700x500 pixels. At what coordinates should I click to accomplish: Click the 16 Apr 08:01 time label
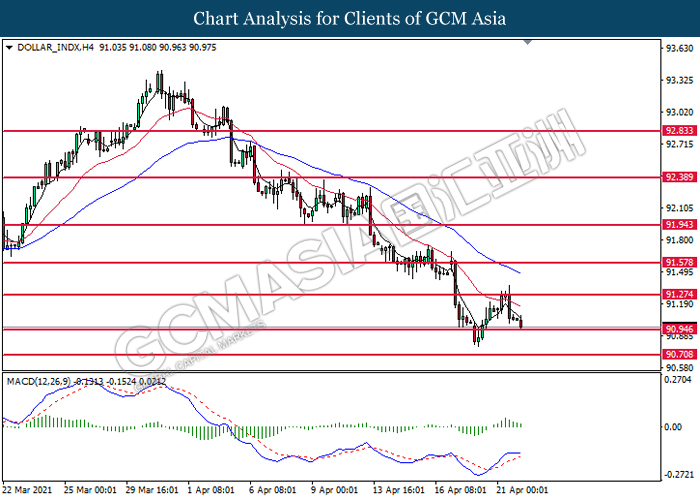[x=460, y=490]
